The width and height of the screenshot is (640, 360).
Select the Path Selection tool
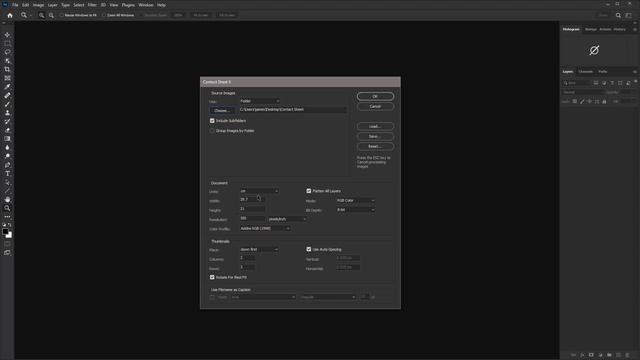pos(7,182)
